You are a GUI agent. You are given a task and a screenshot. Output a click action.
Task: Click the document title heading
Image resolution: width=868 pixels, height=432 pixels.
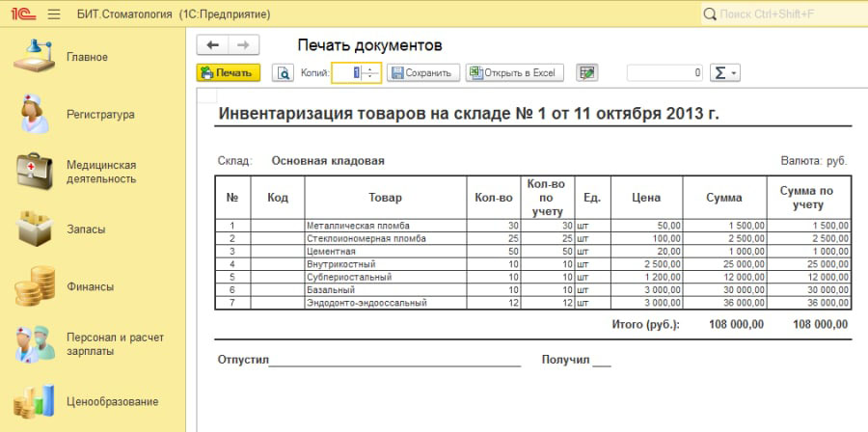pos(469,114)
